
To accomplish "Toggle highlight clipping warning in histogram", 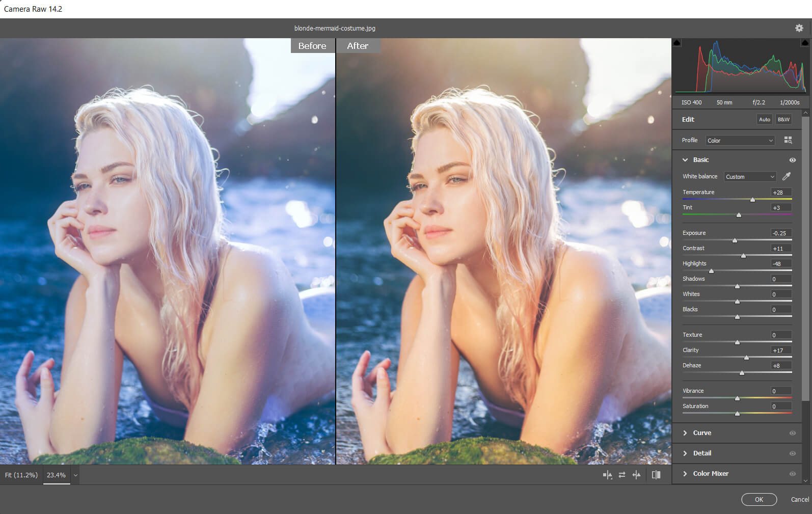I will click(x=805, y=43).
